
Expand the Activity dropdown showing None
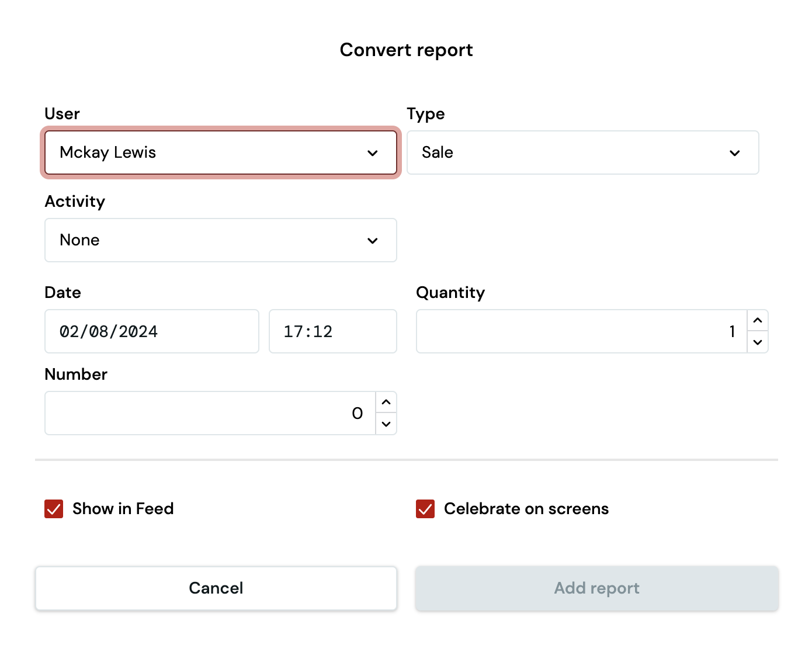tap(210, 240)
